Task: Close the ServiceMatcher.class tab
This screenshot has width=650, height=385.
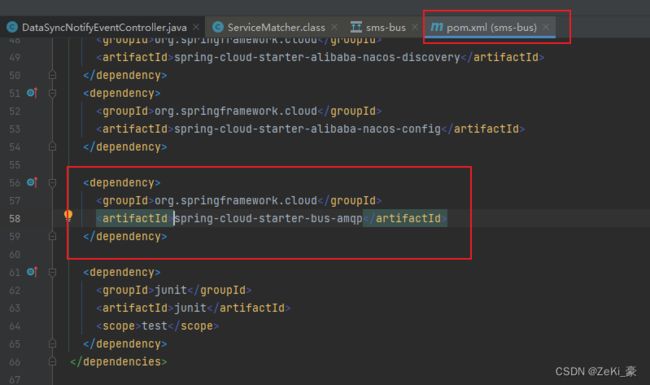Action: tap(334, 27)
